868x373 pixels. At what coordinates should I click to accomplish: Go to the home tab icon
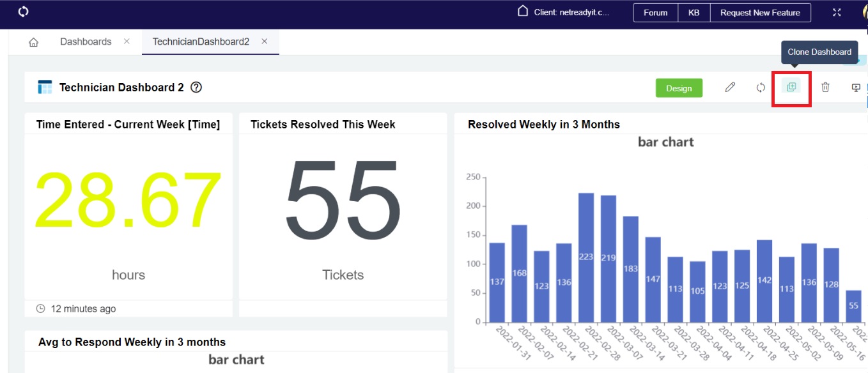click(x=33, y=42)
